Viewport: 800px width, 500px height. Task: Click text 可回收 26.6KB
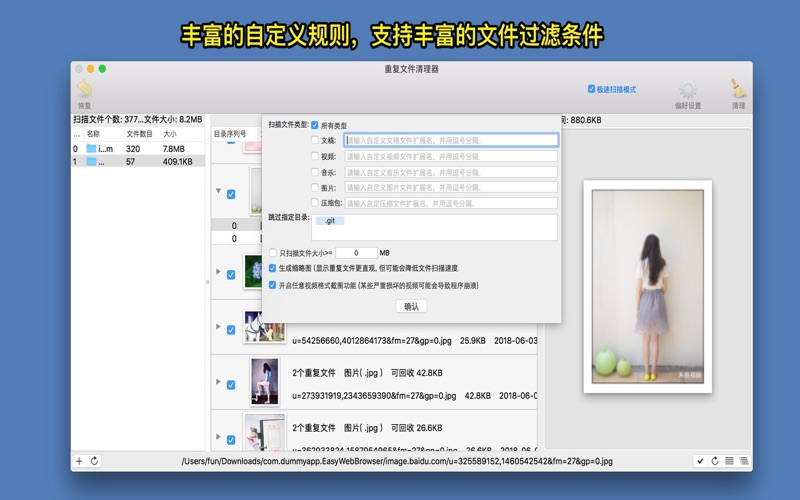click(x=416, y=428)
